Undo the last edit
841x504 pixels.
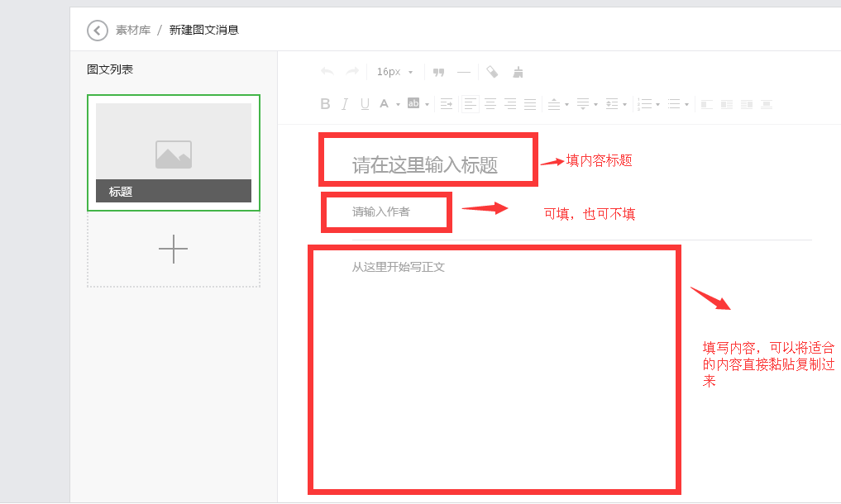click(x=327, y=72)
